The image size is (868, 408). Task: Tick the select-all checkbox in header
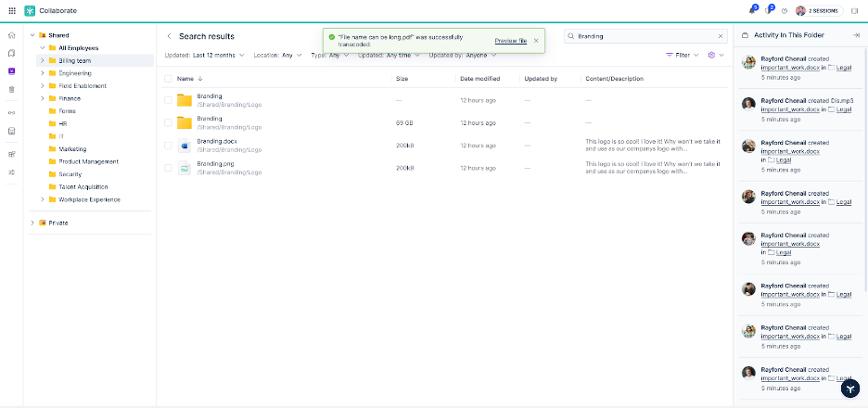[x=168, y=79]
